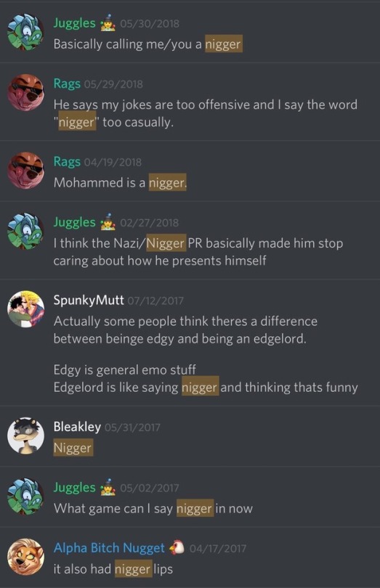The image size is (380, 588).
Task: Click the Bleakley username
Action: click(x=77, y=427)
